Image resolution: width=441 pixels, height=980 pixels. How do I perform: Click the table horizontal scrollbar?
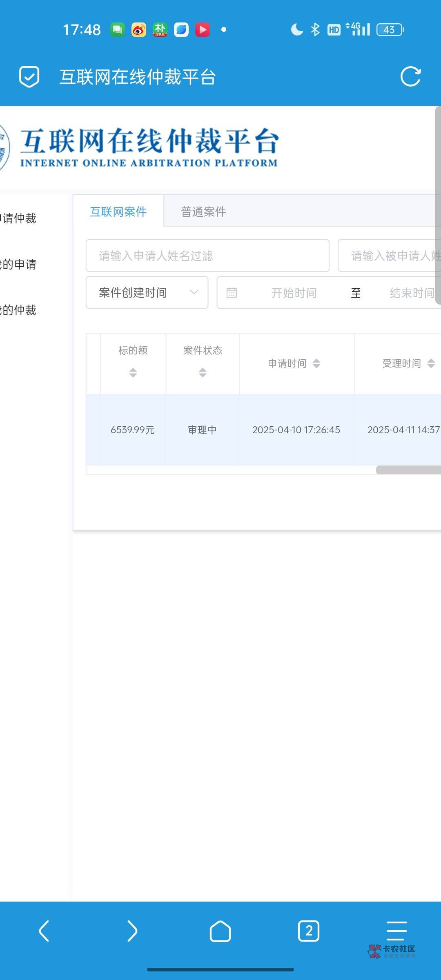(408, 470)
